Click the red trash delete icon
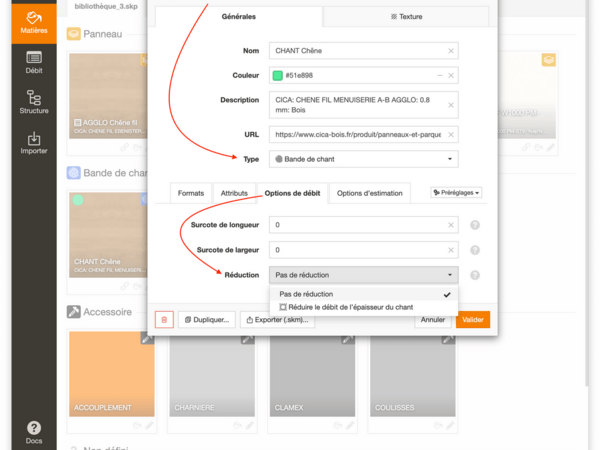Viewport: 600px width, 450px height. point(163,320)
